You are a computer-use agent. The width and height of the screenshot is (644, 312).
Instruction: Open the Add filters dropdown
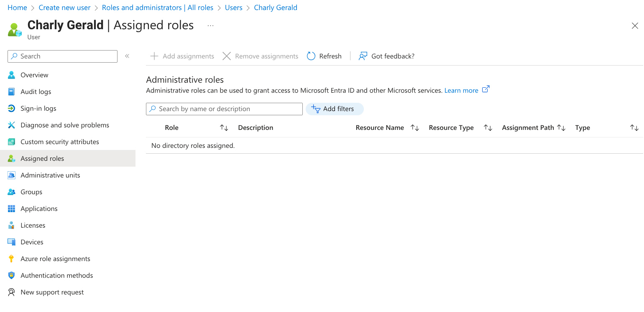335,109
